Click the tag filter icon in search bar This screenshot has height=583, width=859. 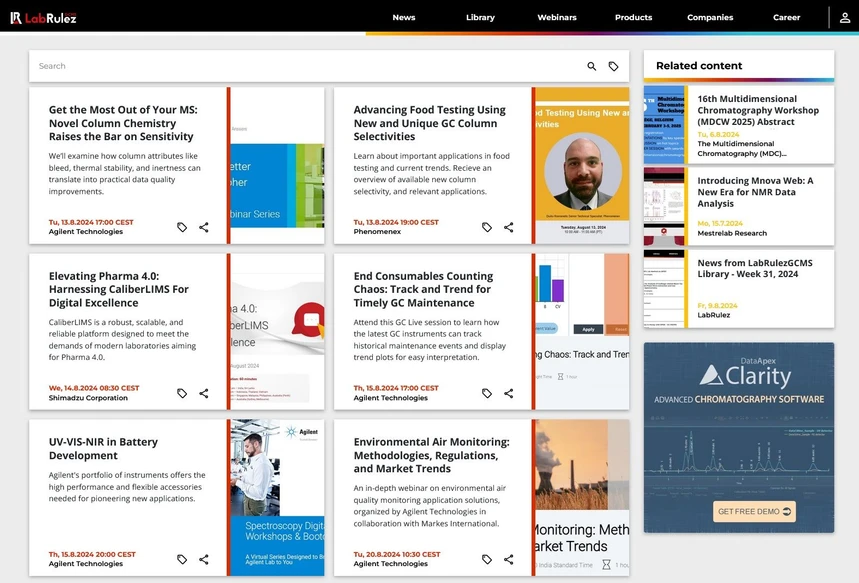click(x=614, y=66)
